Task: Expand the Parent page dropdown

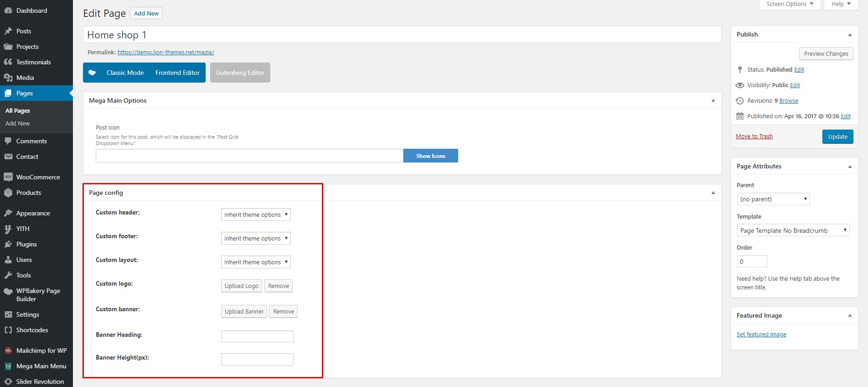Action: coord(773,199)
